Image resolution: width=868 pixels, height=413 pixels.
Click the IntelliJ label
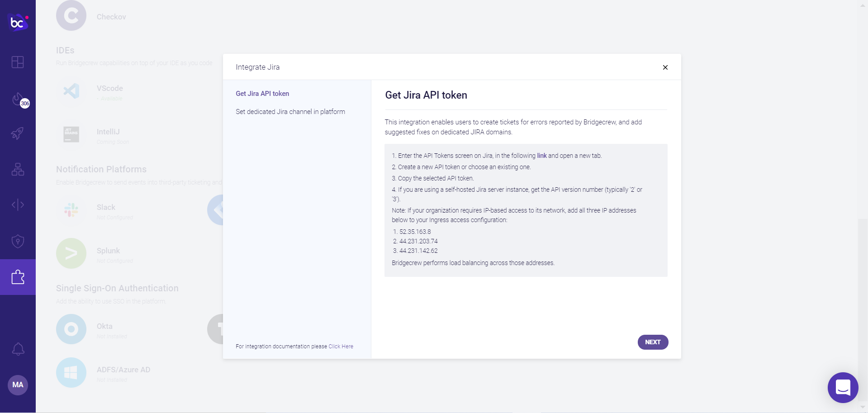coord(108,132)
